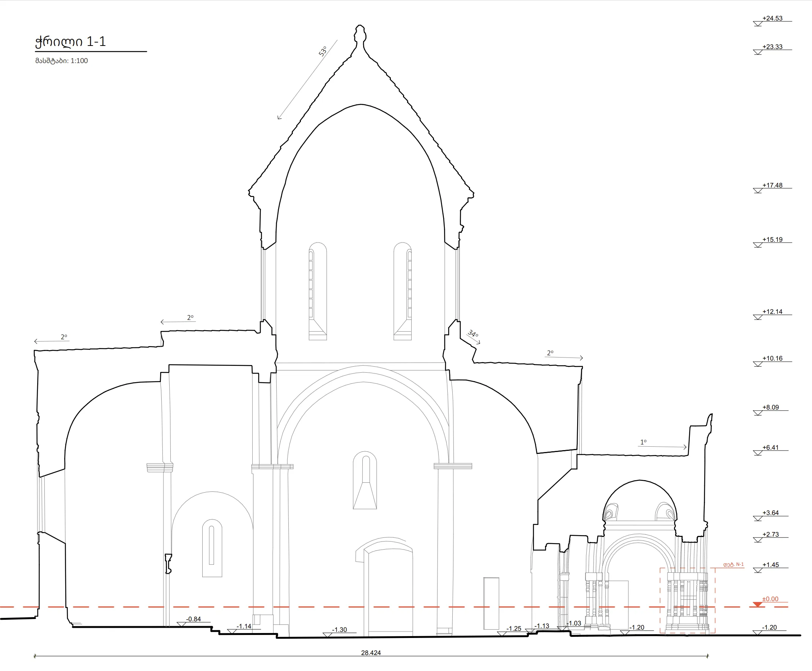The image size is (812, 671).
Task: Click the +12.14 elevation label
Action: pyautogui.click(x=772, y=312)
